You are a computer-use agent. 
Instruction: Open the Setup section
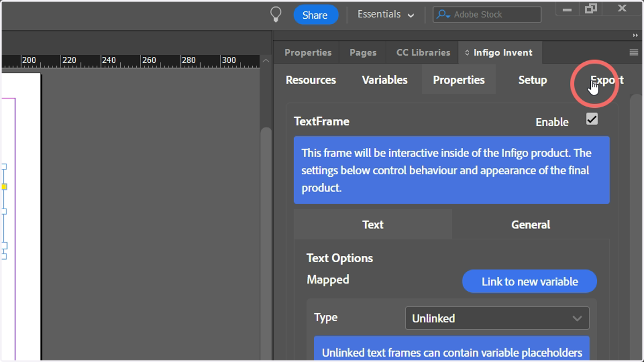(x=532, y=80)
